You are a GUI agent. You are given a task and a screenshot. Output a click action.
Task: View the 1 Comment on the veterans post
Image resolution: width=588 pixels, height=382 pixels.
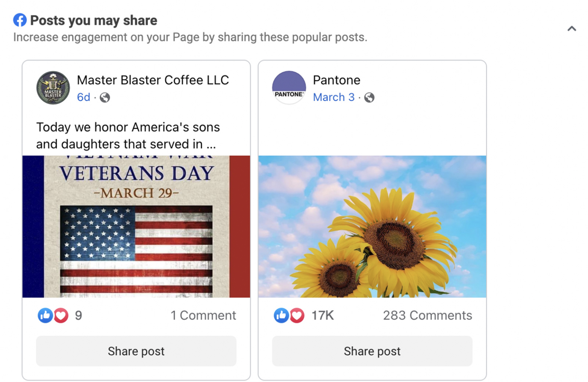click(x=203, y=315)
